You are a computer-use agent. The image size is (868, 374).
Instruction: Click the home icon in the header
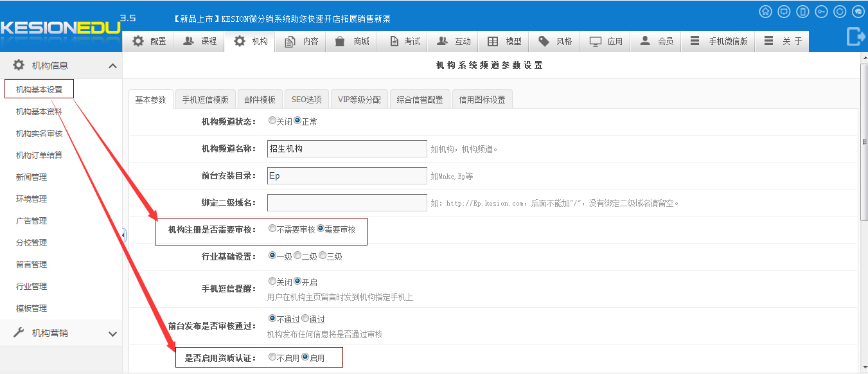765,12
